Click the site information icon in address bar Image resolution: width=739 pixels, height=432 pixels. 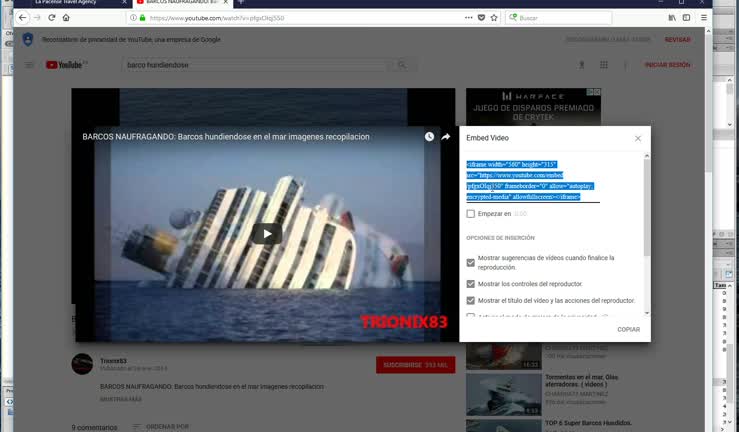tap(133, 17)
